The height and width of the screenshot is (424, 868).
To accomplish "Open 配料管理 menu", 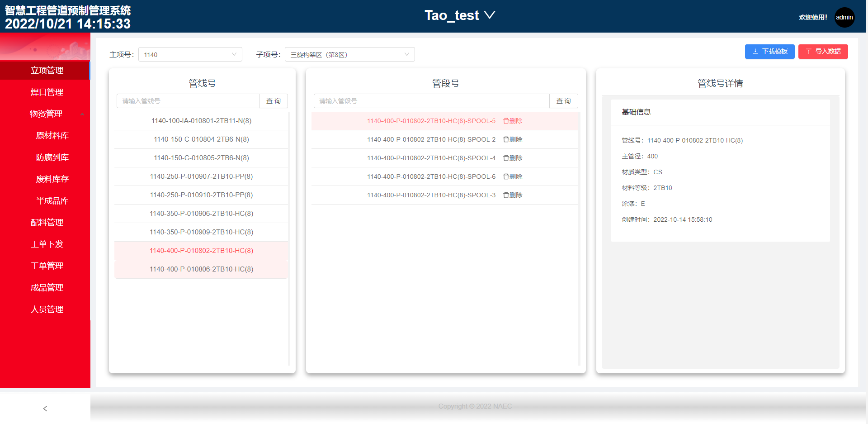I will coord(45,222).
